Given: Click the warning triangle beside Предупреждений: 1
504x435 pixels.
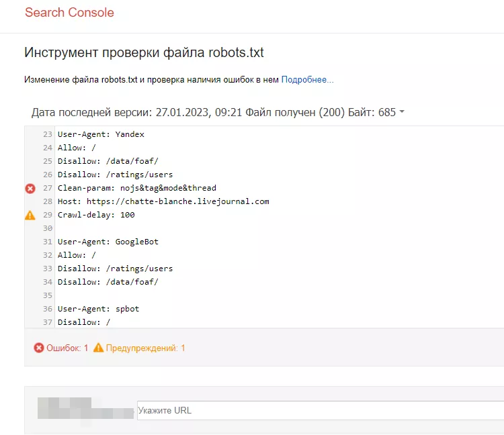Looking at the screenshot, I should pyautogui.click(x=98, y=347).
